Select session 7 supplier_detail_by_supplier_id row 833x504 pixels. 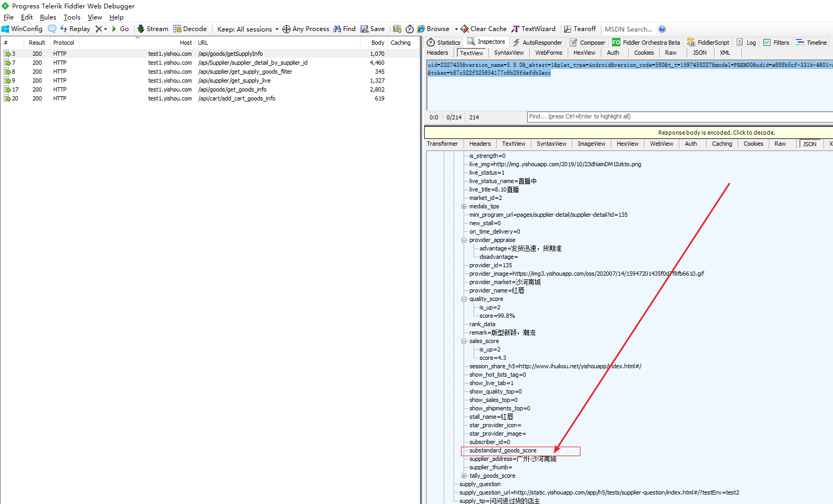coord(210,63)
